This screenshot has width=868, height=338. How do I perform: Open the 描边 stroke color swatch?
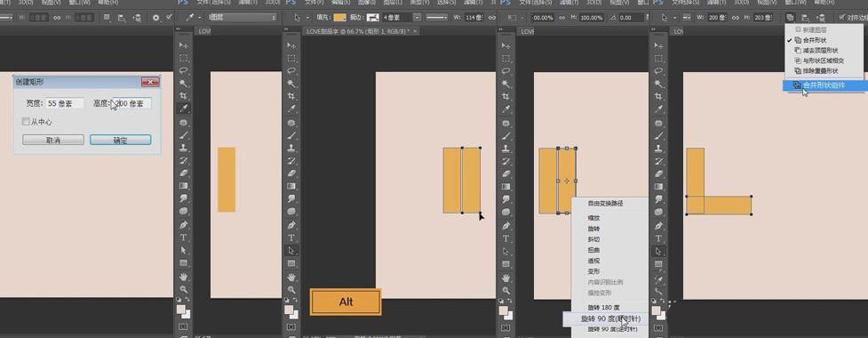[x=374, y=18]
